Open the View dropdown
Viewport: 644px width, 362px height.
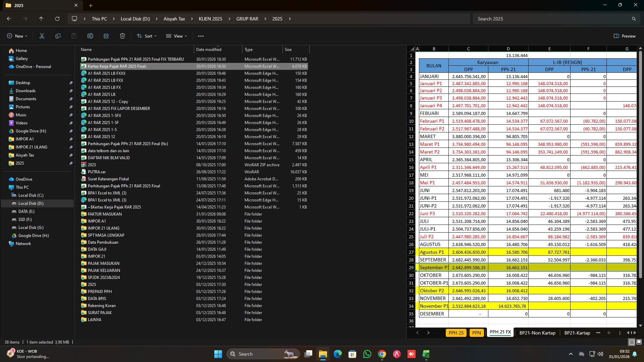click(176, 36)
